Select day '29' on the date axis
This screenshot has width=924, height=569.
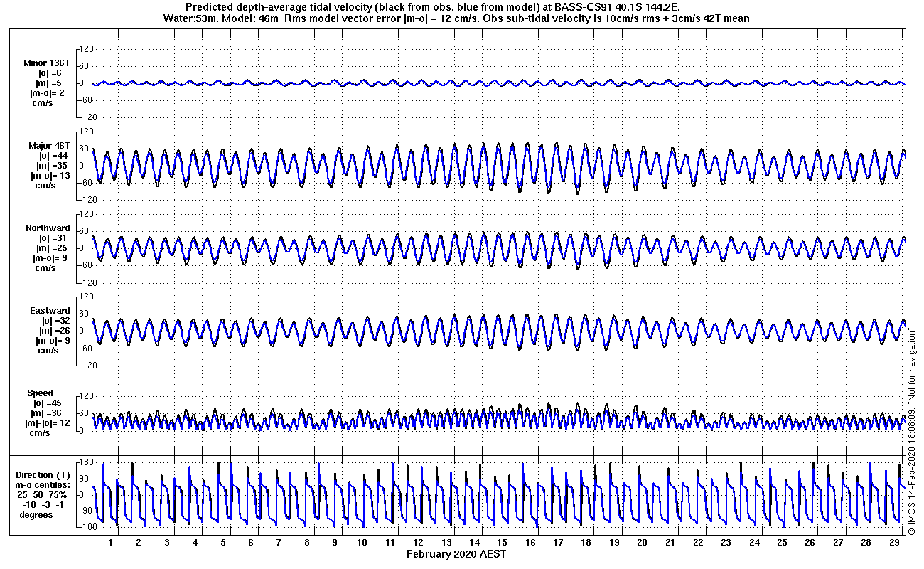click(x=893, y=543)
